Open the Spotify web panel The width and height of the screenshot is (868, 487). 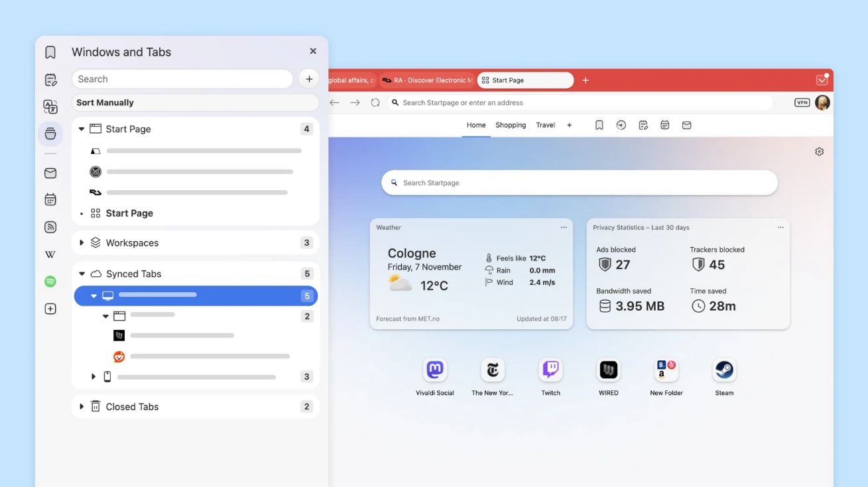tap(50, 282)
